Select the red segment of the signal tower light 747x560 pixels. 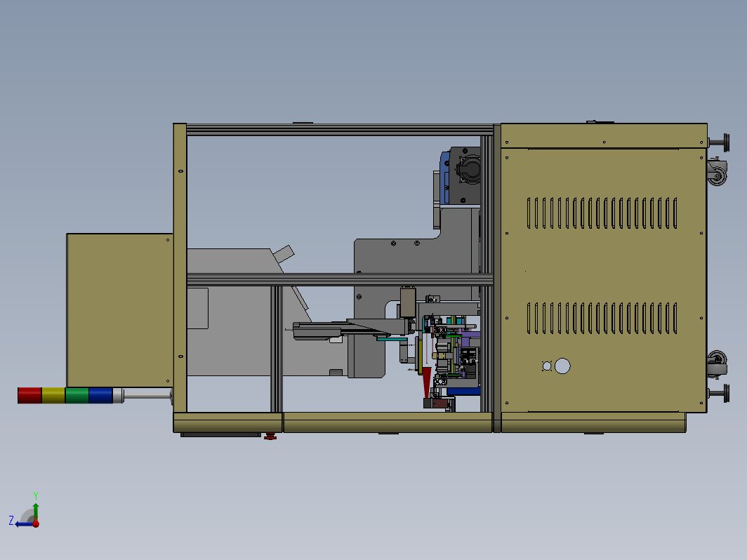pyautogui.click(x=29, y=395)
